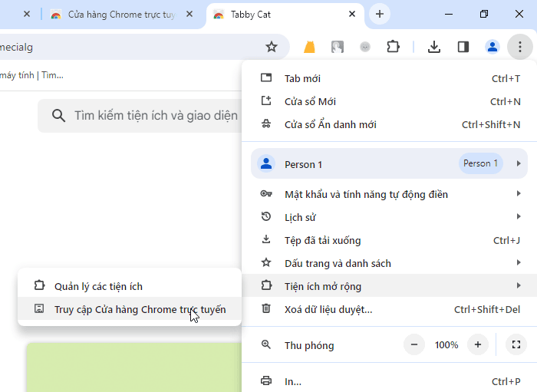Increase zoom with the plus button

click(478, 344)
